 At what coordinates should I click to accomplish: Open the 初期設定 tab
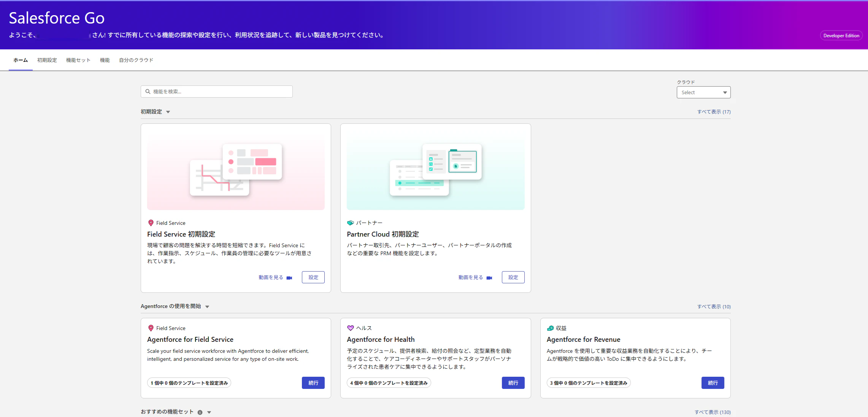pyautogui.click(x=47, y=60)
